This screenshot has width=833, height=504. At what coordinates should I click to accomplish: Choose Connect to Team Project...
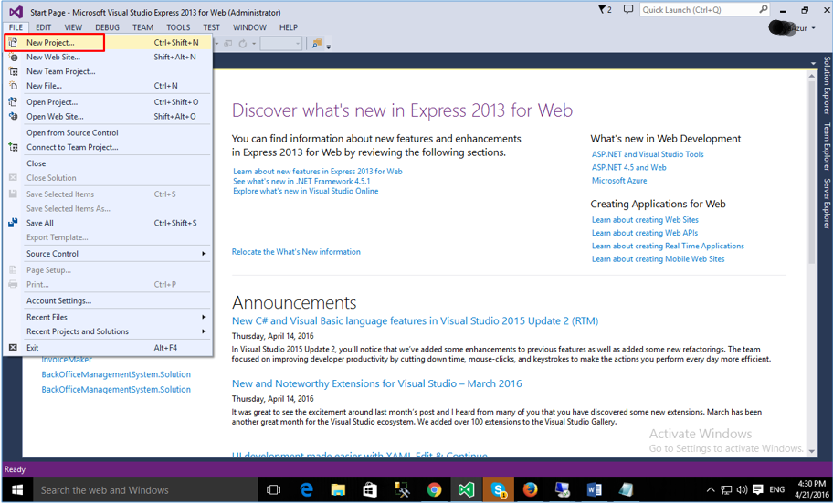point(107,147)
